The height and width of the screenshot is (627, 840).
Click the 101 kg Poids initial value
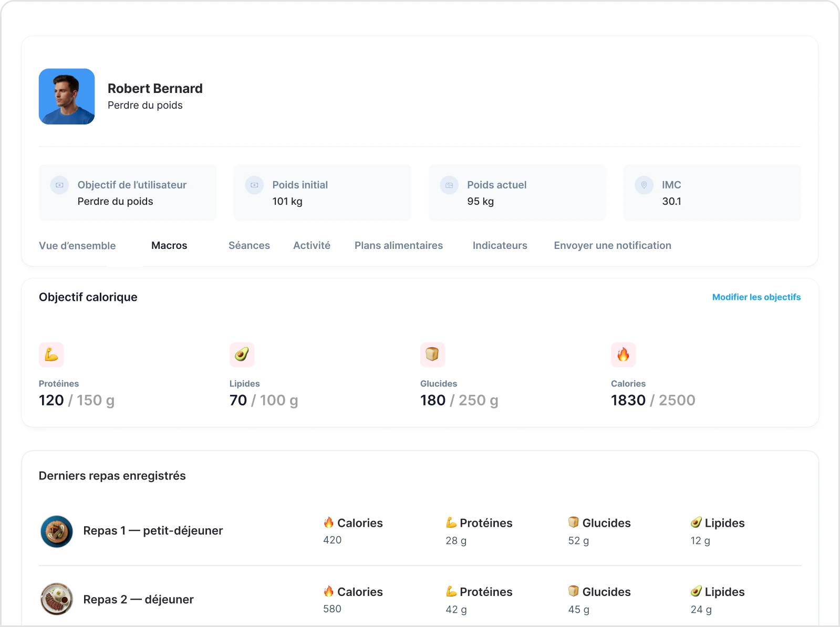(x=287, y=201)
